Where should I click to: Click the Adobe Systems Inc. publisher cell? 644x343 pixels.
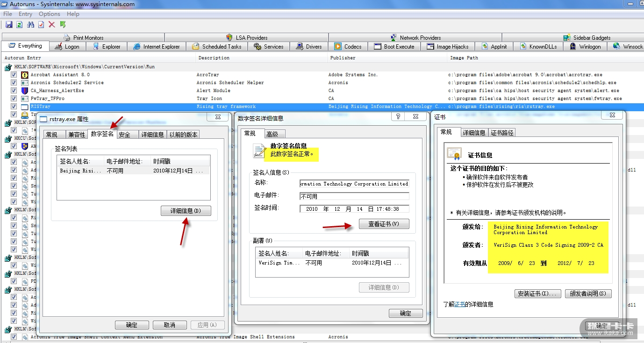[x=353, y=75]
